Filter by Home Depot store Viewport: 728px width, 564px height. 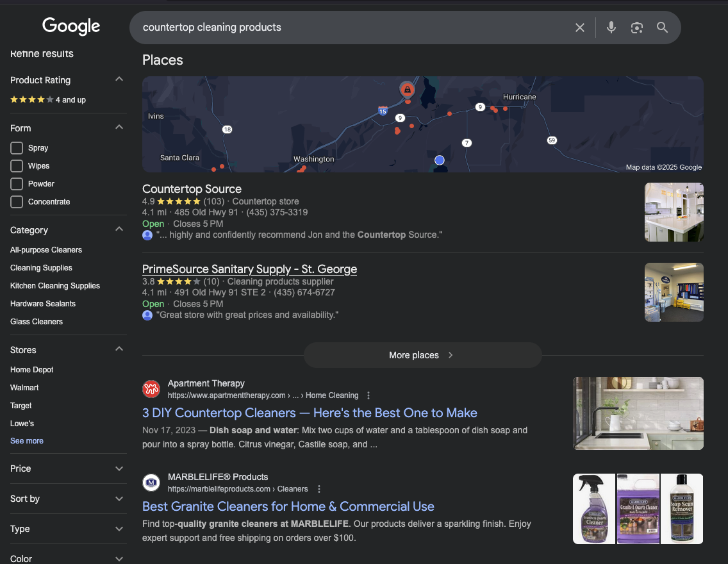[x=31, y=370]
